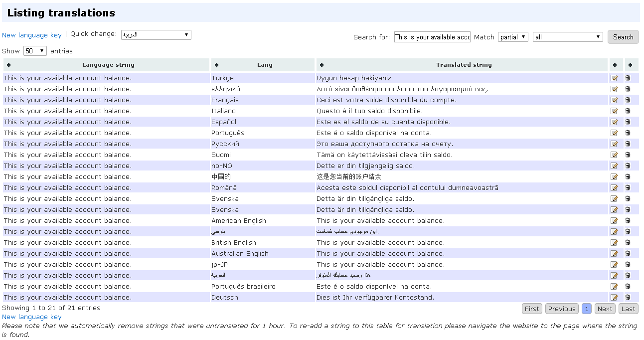Edit the Deutsch translation
The height and width of the screenshot is (340, 644).
(x=614, y=298)
